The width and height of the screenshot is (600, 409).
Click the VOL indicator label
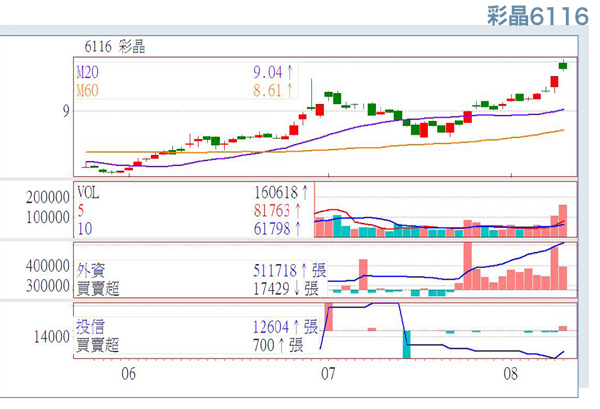coord(90,187)
